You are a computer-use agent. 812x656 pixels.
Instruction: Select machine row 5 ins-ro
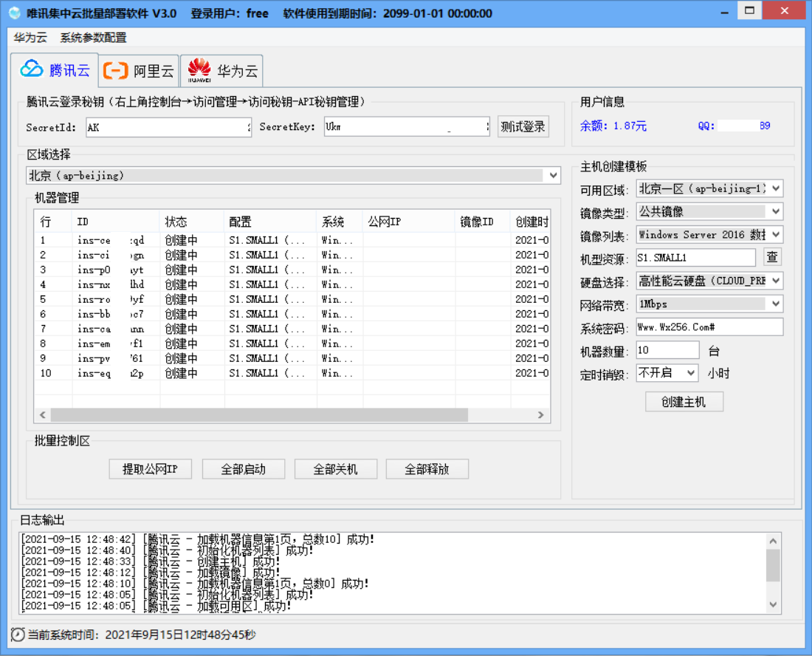click(x=292, y=299)
